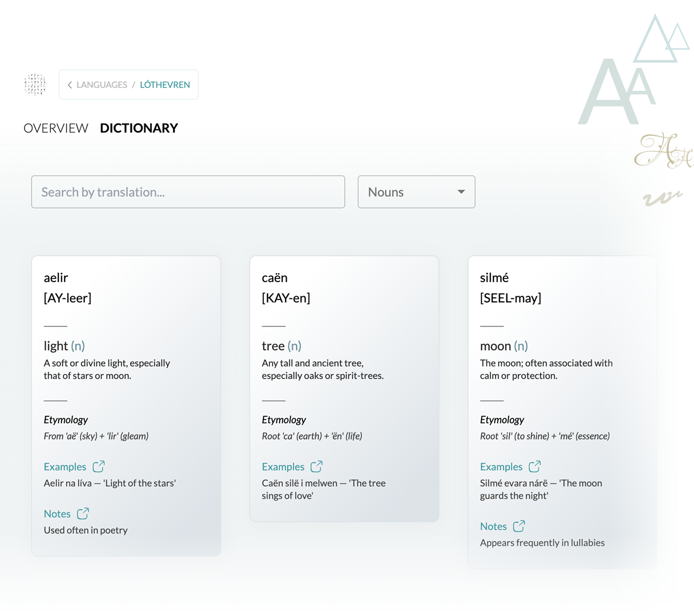
Task: Open the external link icon next to silmé Examples
Action: pos(535,466)
